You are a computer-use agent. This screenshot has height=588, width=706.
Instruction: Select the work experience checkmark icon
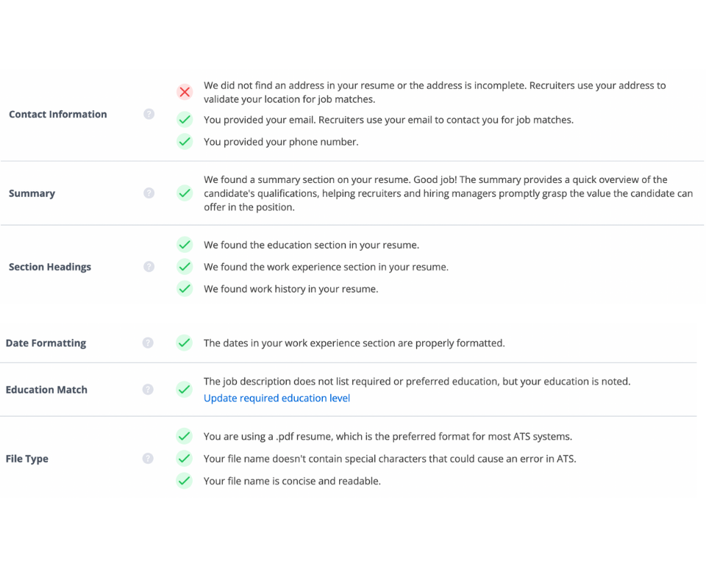pyautogui.click(x=185, y=267)
